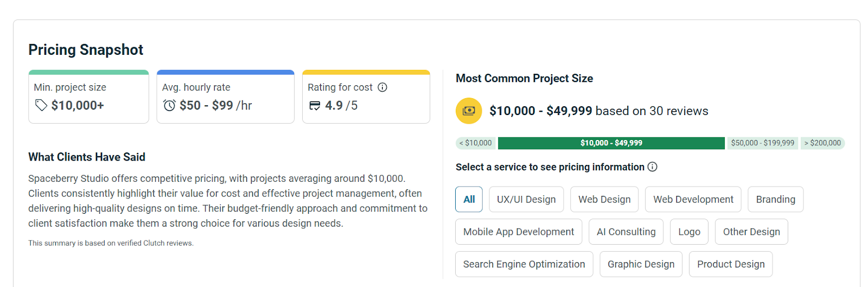Select the All service filter

click(469, 199)
